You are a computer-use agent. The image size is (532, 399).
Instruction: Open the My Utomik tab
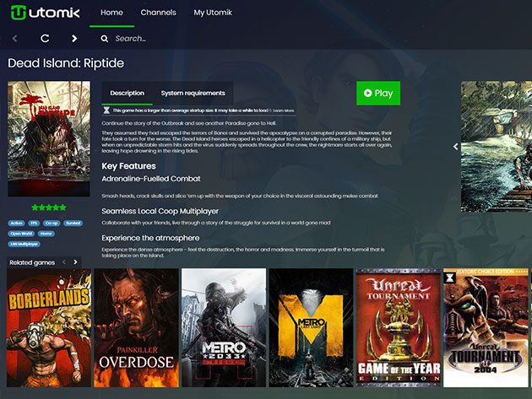213,13
